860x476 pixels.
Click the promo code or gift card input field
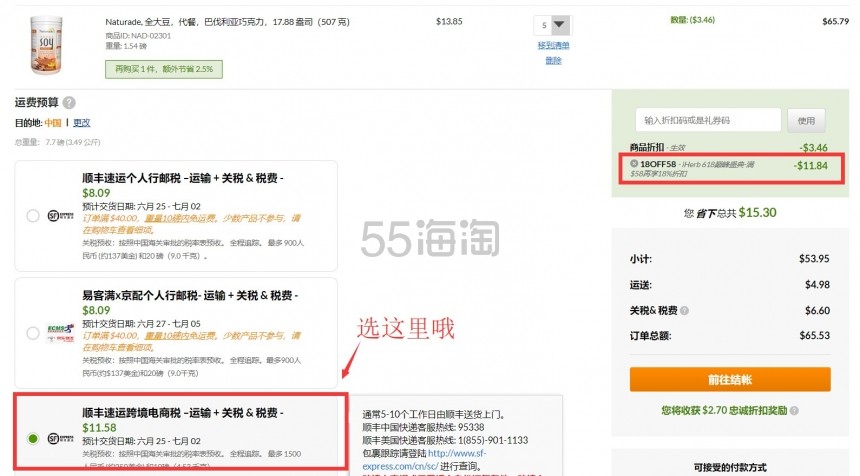click(708, 120)
